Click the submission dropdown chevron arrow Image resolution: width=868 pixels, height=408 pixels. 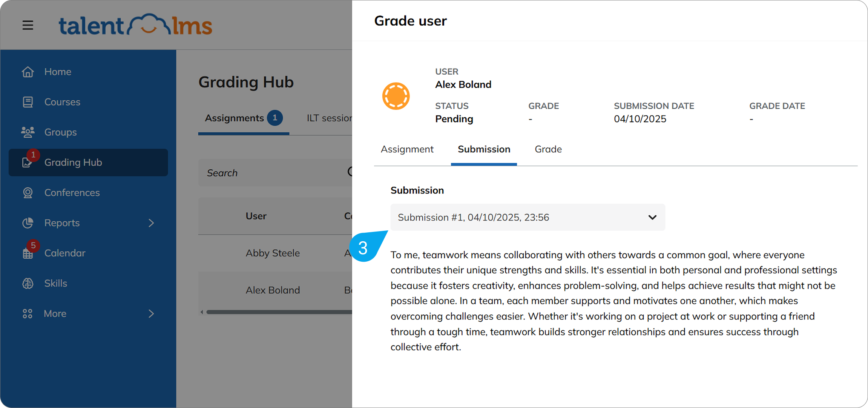pyautogui.click(x=652, y=217)
